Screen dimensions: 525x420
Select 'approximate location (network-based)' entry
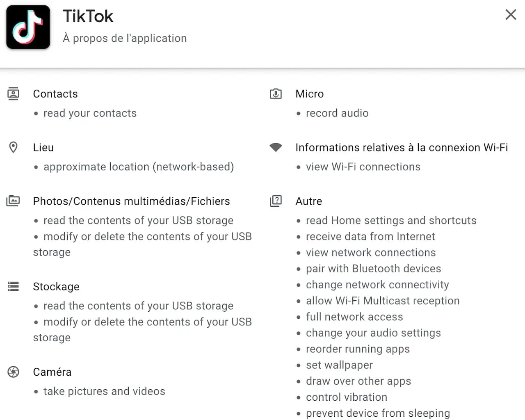click(139, 167)
